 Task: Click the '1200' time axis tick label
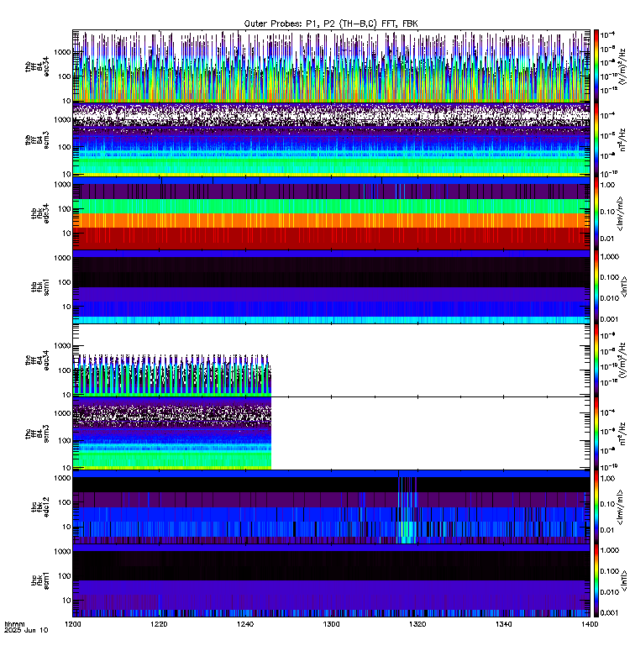click(x=73, y=624)
